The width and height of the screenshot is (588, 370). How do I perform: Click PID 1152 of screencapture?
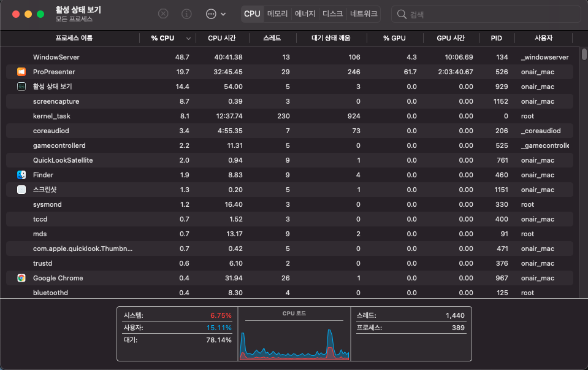click(500, 101)
